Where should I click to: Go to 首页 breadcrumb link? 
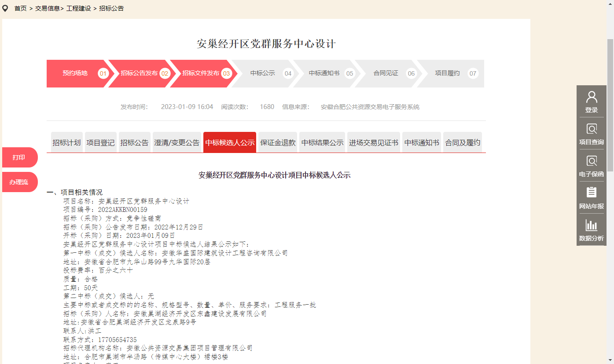(21, 8)
